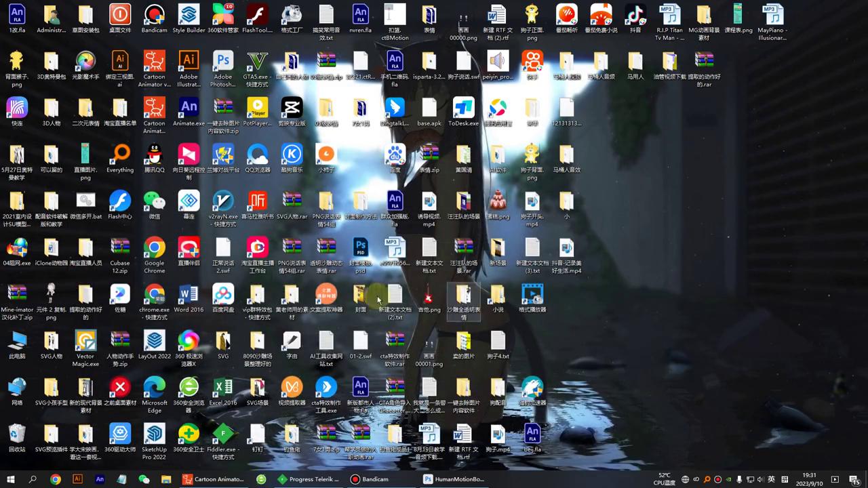868x488 pixels.
Task: Select the Adobe Illustrator desktop shortcut
Action: 189,62
